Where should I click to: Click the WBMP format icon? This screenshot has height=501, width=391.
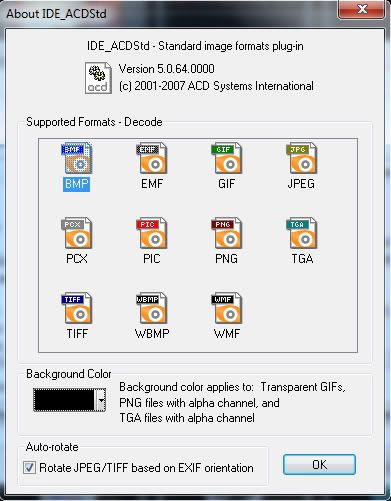152,308
